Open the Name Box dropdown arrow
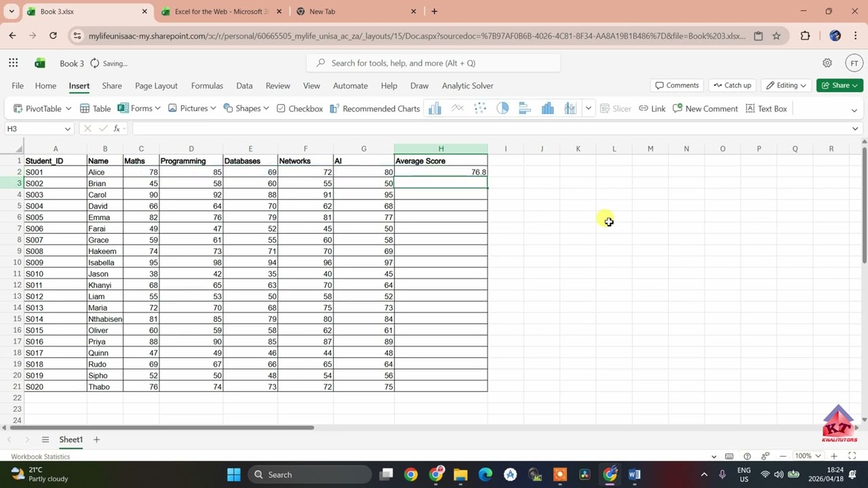868x488 pixels. [67, 129]
